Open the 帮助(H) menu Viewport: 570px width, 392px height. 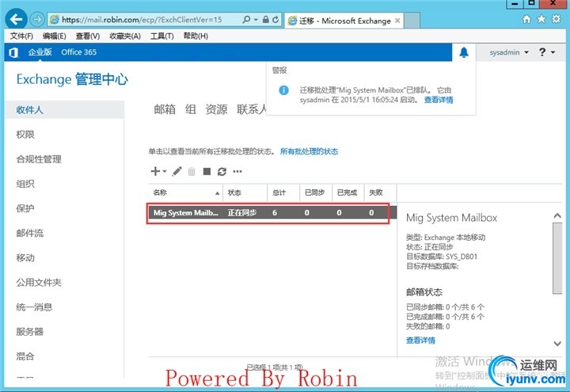click(196, 36)
